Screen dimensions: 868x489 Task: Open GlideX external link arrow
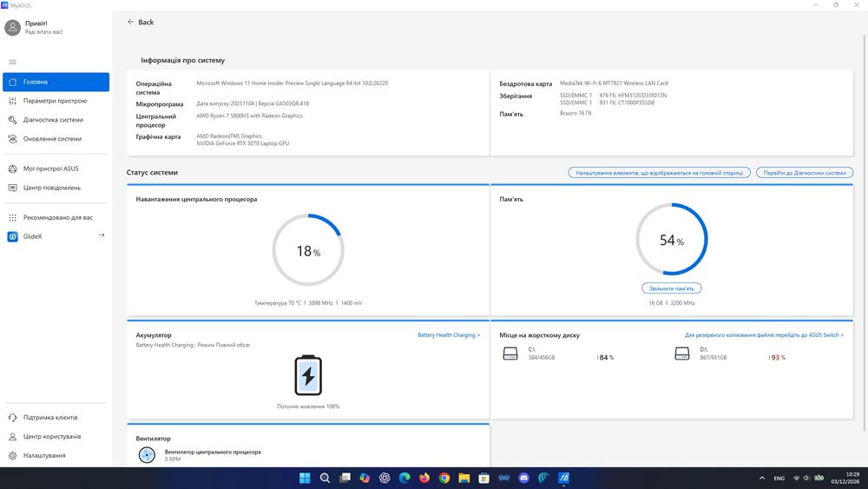[102, 236]
